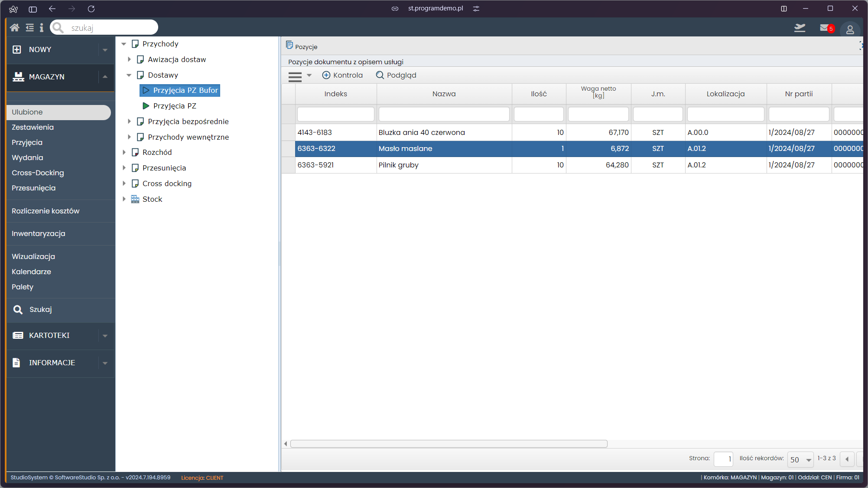The width and height of the screenshot is (868, 488).
Task: Open Kalendarze in the sidebar
Action: (x=32, y=272)
